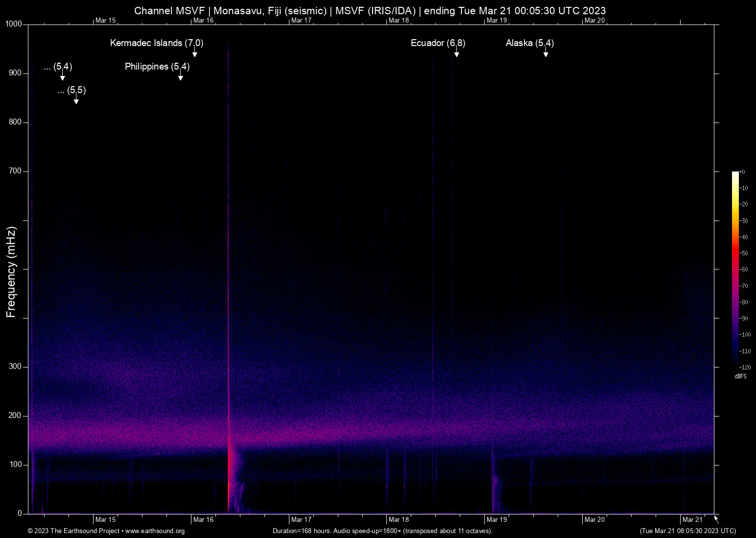The width and height of the screenshot is (756, 538).
Task: Click the '(Tue Mar 21 08:05:30 2023 UTC)' timestamp
Action: [688, 531]
